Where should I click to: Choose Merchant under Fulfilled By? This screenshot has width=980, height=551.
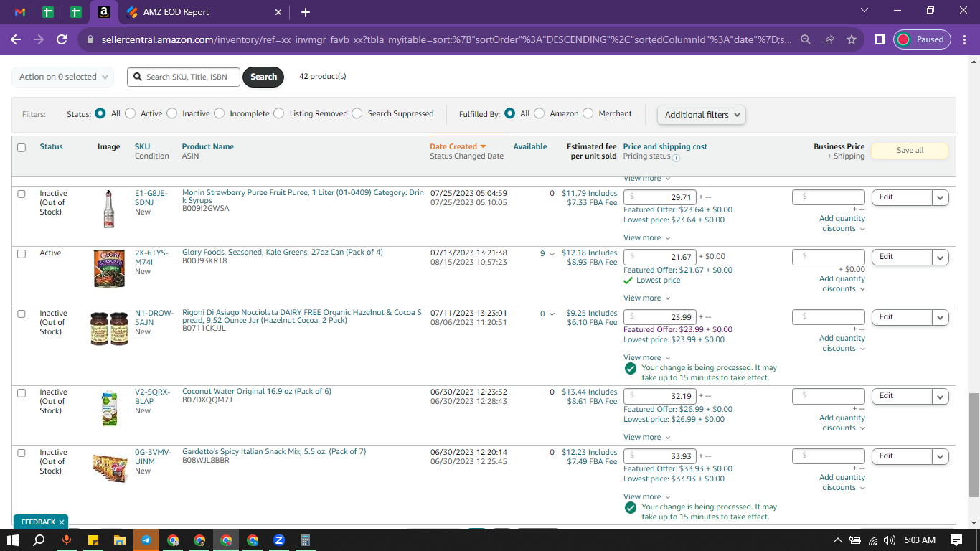pos(588,113)
